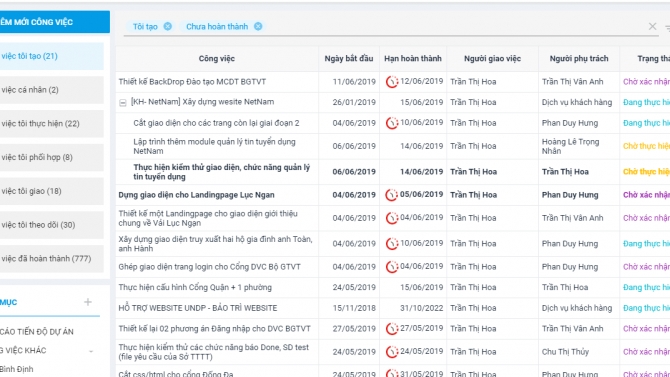Select the 'Chưa hoàn thành' filter chip label

217,27
